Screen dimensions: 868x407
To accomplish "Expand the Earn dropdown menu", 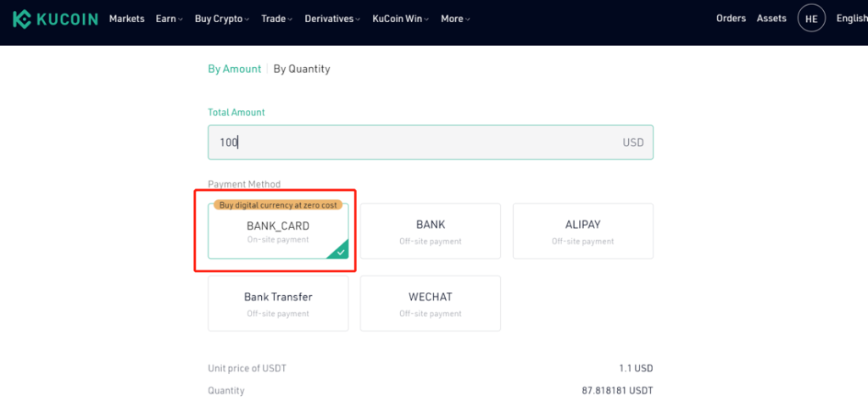I will coord(169,19).
